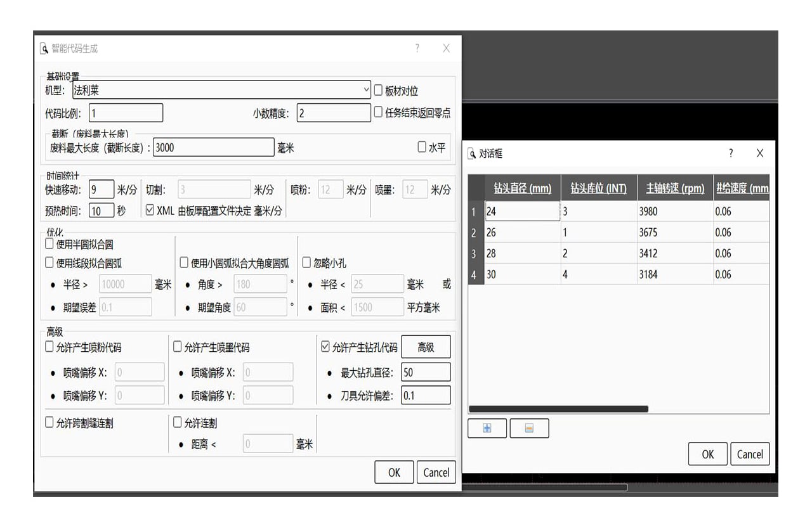Viewport: 812px width, 528px height.
Task: Toggle 任务结束返回零点 checkbox
Action: click(379, 112)
